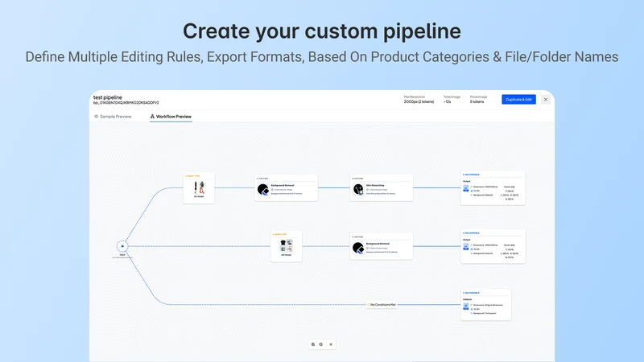Click the Output heading in the middle deliverable
This screenshot has height=362, width=644.
point(467,240)
